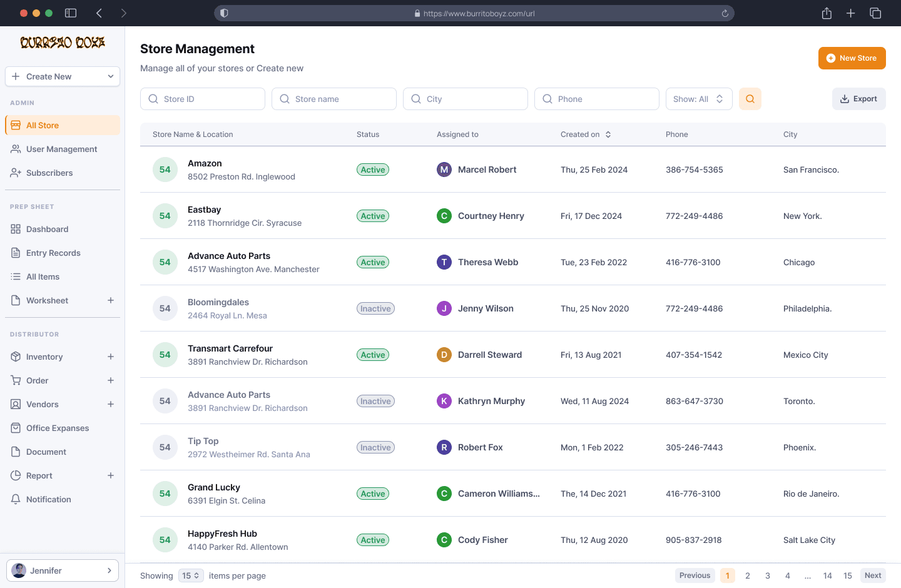Screen dimensions: 901x588
Task: Click Cameron Williams assignee name
Action: (x=499, y=494)
